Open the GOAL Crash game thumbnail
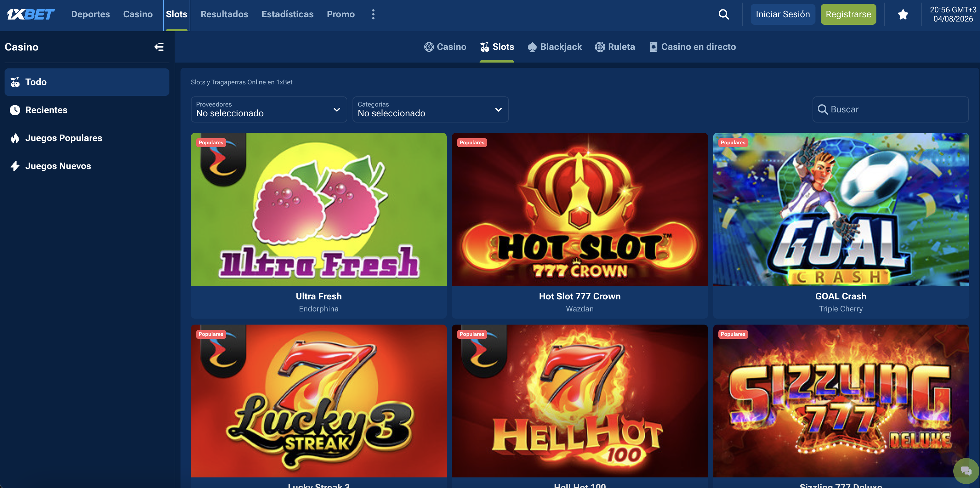This screenshot has height=488, width=980. coord(841,209)
